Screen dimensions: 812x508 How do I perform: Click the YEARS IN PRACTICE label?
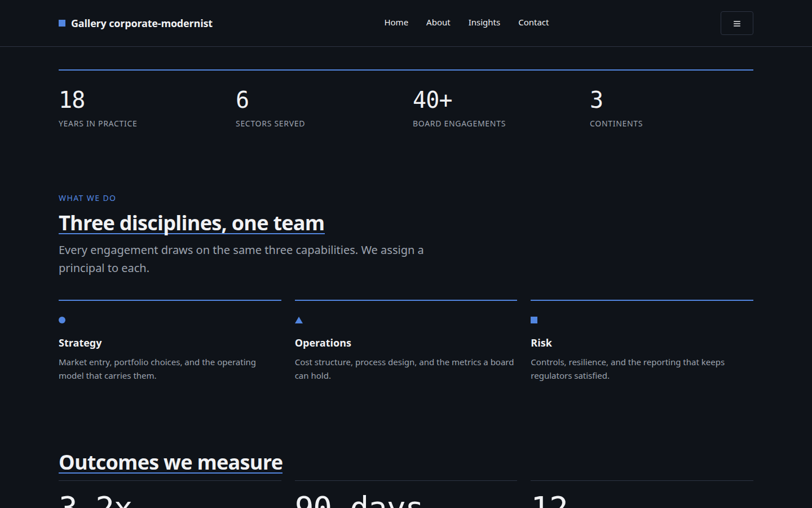[98, 124]
